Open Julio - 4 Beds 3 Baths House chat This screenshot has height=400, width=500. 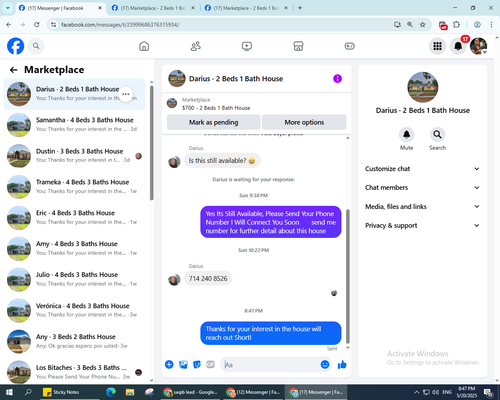coord(74,279)
